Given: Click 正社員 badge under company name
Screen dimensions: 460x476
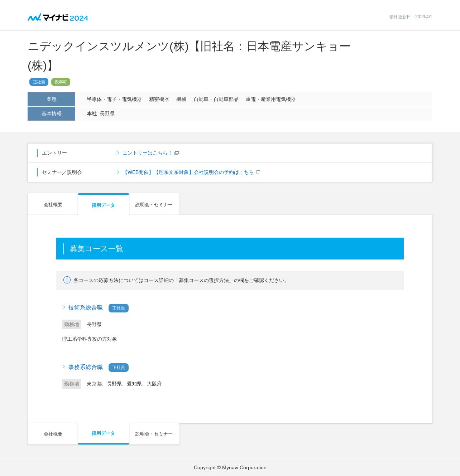Looking at the screenshot, I should pos(39,82).
